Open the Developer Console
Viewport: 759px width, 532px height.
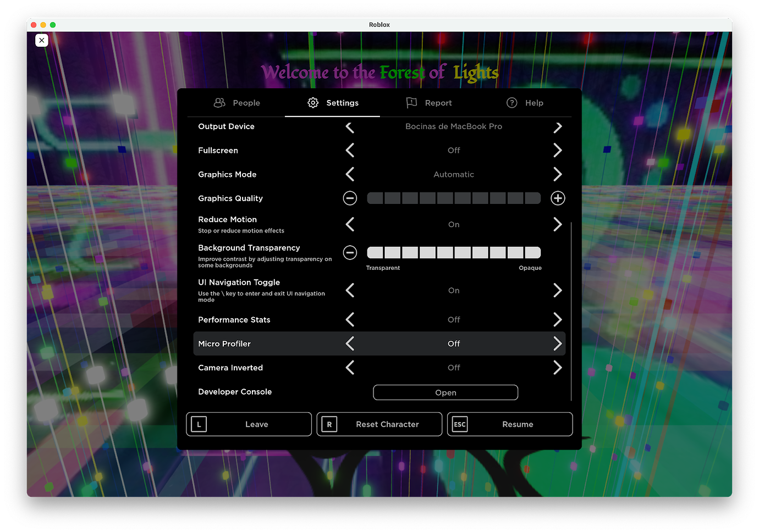click(445, 392)
